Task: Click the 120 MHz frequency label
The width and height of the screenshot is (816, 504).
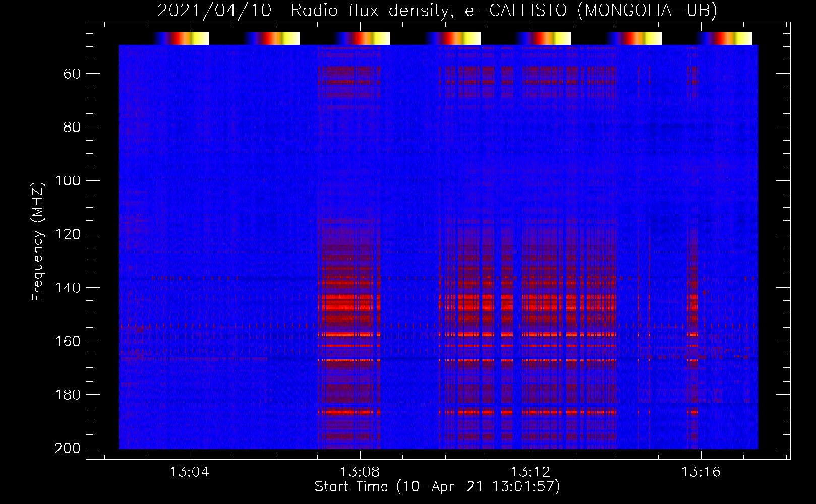Action: point(68,234)
